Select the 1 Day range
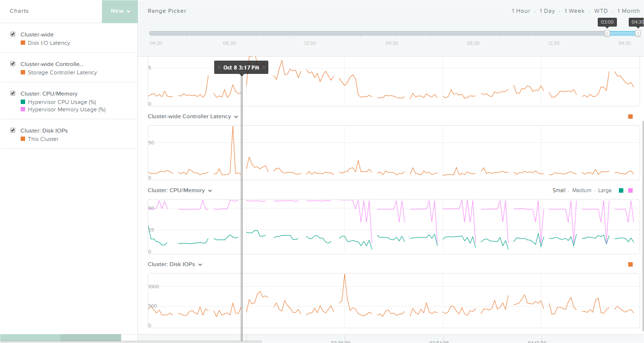Viewport: 644px width, 343px height. pyautogui.click(x=547, y=11)
